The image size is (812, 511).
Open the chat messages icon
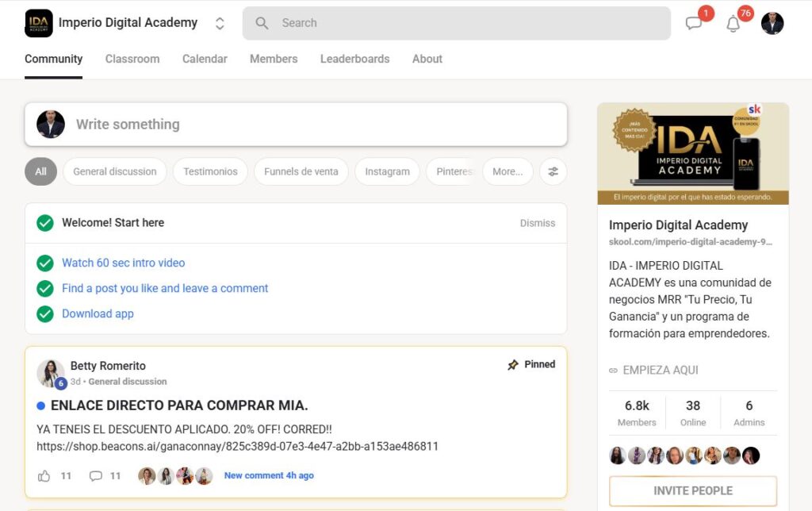(694, 24)
